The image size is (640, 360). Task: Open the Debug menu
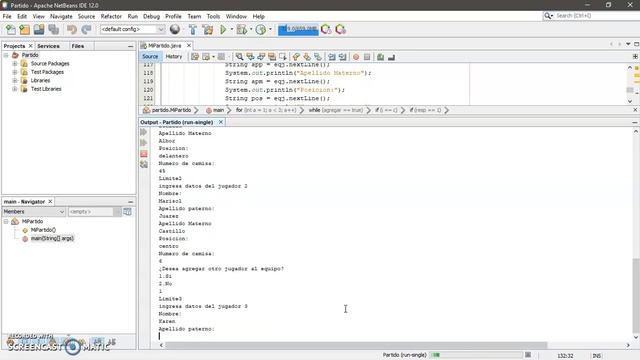(151, 16)
